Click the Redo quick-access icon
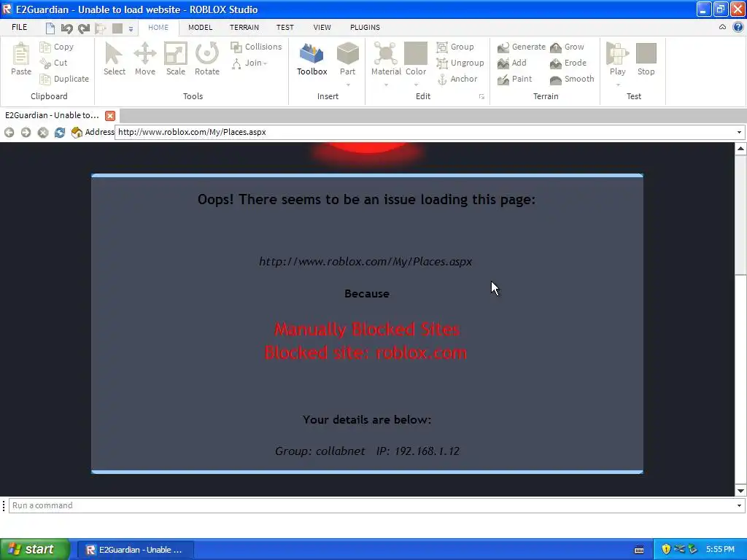Screen dimensions: 747x560 (84, 28)
